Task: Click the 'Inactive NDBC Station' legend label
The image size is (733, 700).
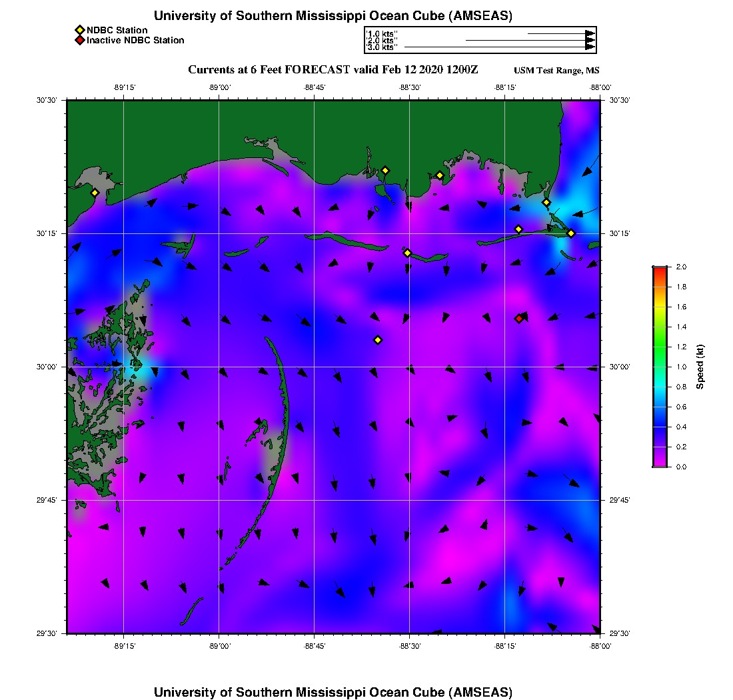Action: click(135, 41)
